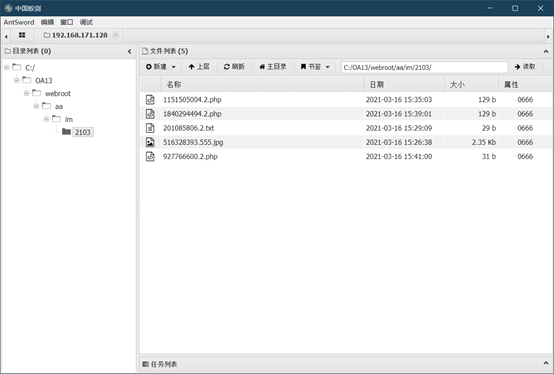The width and height of the screenshot is (554, 374).
Task: Maximize the window
Action: [x=515, y=8]
